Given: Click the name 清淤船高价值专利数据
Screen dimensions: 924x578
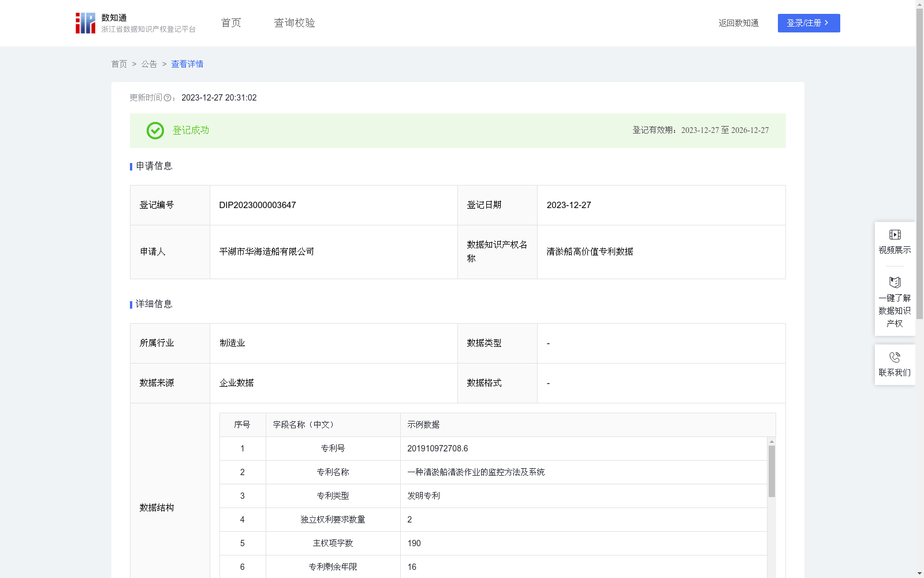Looking at the screenshot, I should click(590, 251).
